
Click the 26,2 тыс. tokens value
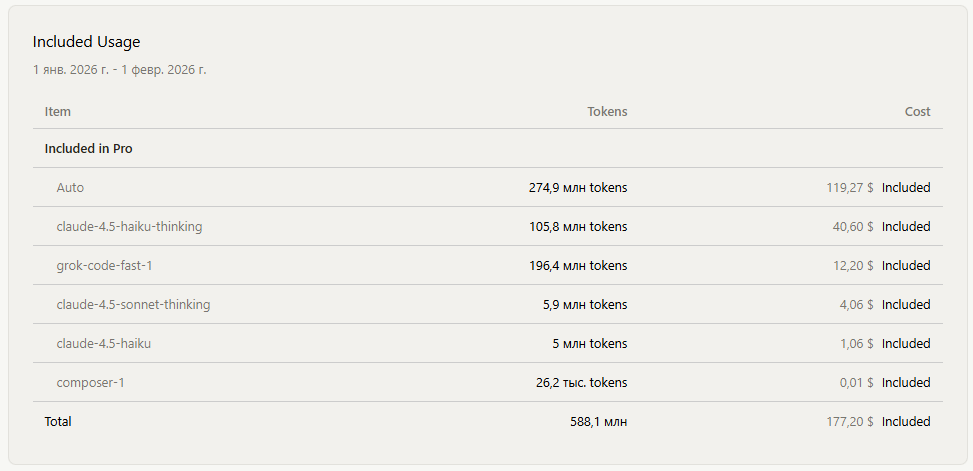[x=581, y=383]
